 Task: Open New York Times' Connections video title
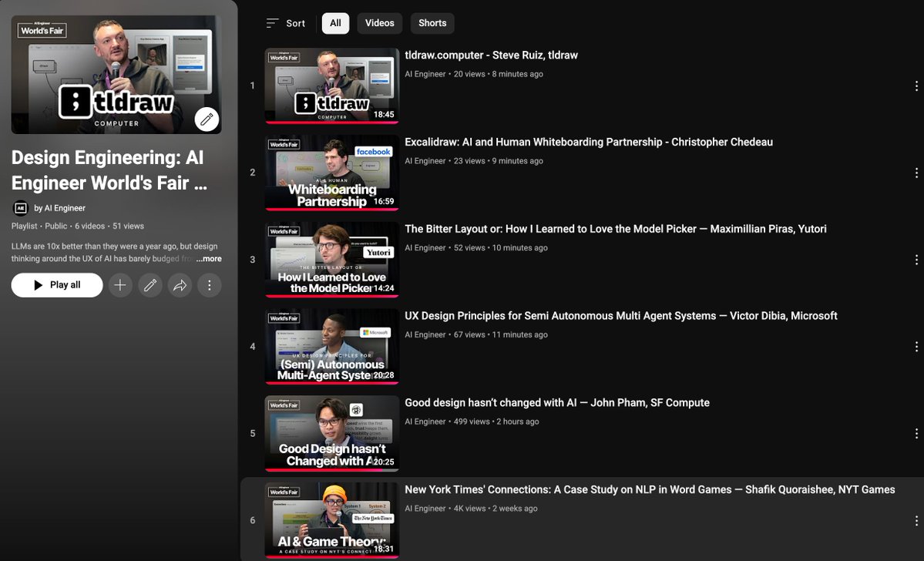[650, 489]
